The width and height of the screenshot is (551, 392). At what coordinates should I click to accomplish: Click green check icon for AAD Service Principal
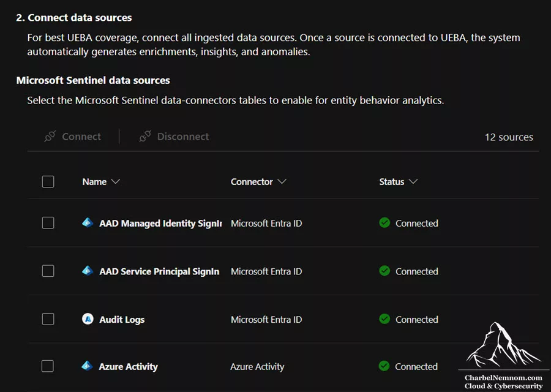tap(384, 271)
